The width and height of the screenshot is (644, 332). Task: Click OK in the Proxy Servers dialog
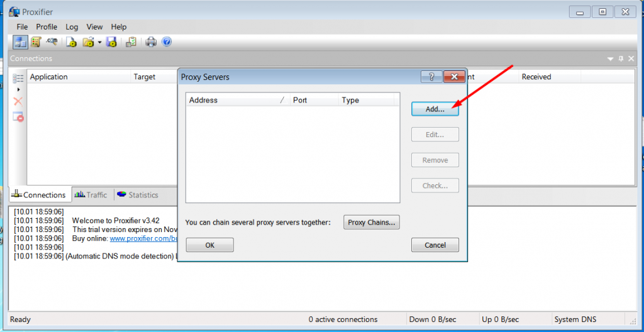(x=210, y=245)
